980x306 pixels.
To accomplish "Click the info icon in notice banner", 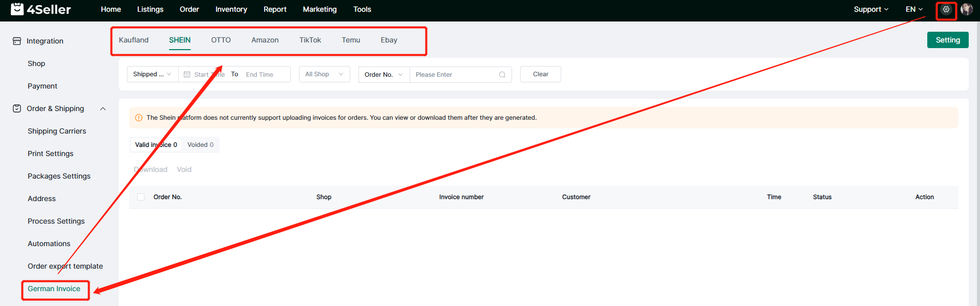I will pyautogui.click(x=138, y=118).
